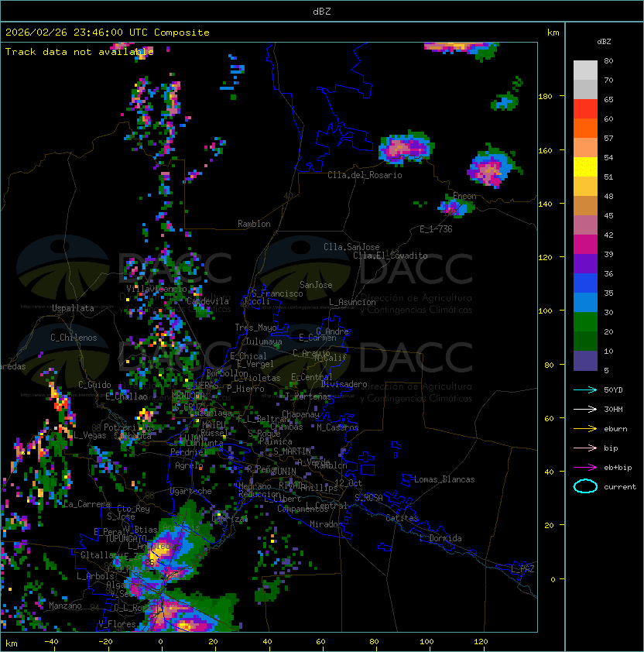This screenshot has height=652, width=644.
Task: Click the pink bip arrow legend icon
Action: [585, 448]
